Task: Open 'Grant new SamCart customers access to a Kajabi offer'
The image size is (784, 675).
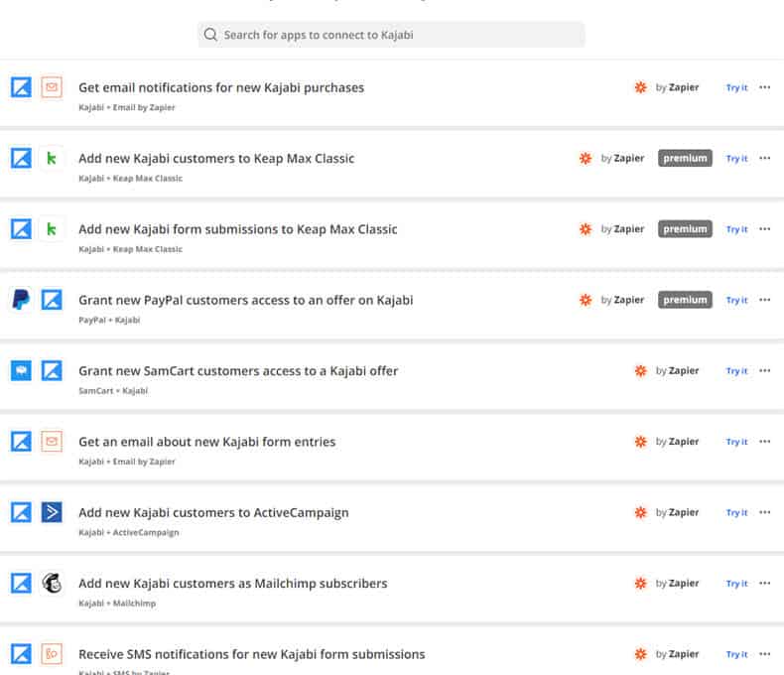Action: [238, 371]
